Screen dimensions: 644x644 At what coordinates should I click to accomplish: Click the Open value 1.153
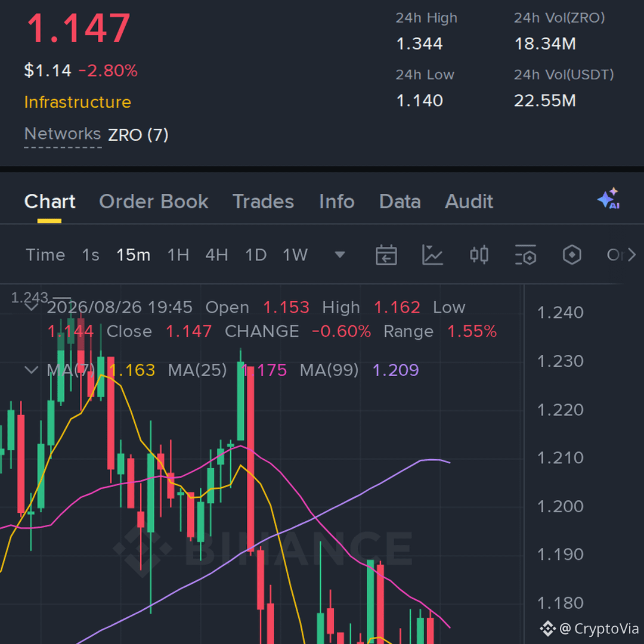pyautogui.click(x=286, y=307)
